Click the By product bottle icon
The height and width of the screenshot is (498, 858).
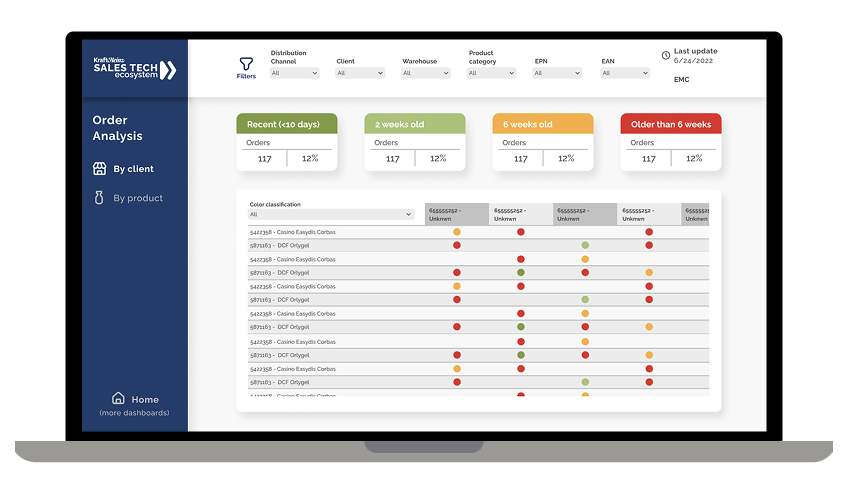tap(99, 198)
